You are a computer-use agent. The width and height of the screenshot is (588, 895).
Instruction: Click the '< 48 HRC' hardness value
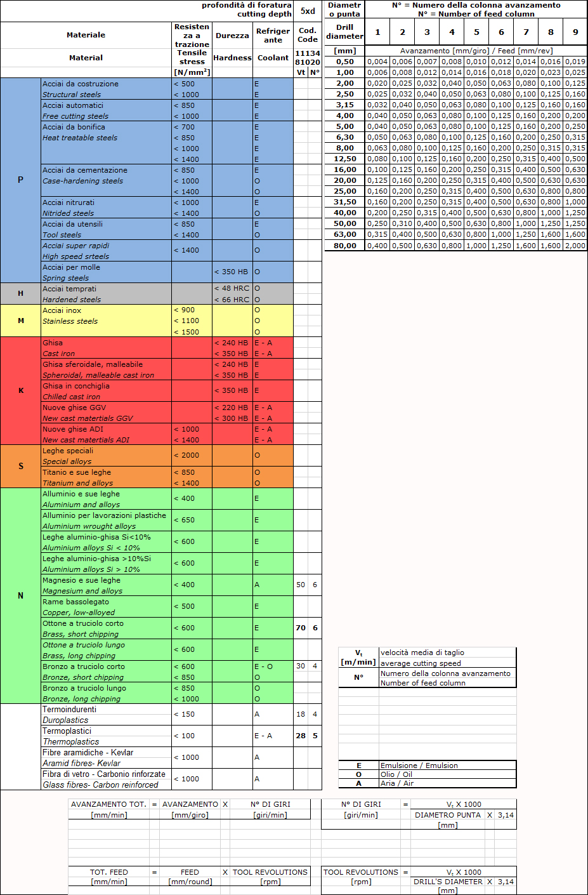(x=232, y=288)
